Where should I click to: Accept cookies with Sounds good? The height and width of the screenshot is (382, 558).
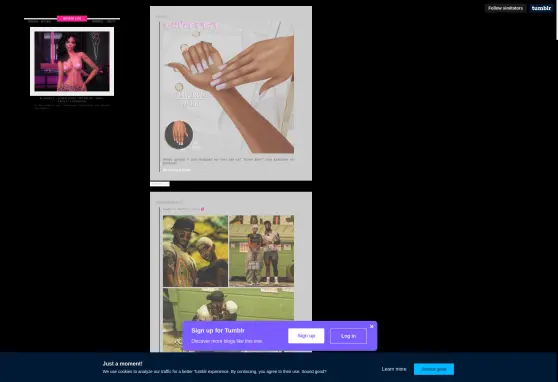pos(433,369)
